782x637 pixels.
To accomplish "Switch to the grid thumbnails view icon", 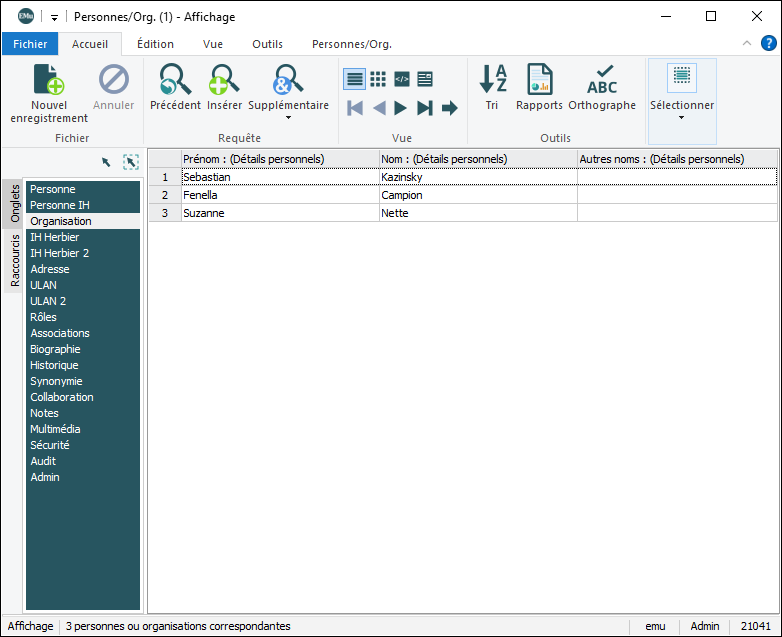I will [x=378, y=79].
